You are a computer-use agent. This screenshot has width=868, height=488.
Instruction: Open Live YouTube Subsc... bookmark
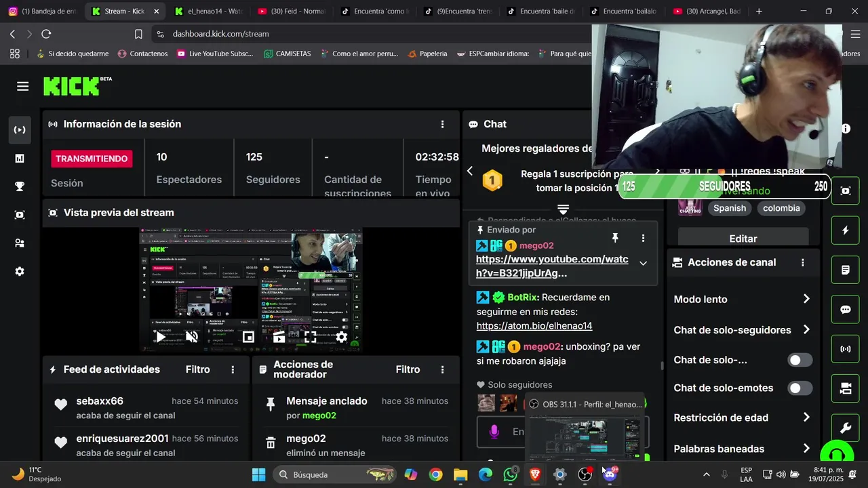(x=214, y=54)
